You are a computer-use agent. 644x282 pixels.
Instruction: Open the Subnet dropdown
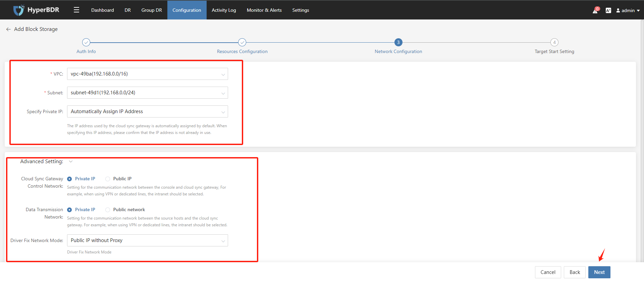[x=148, y=93]
